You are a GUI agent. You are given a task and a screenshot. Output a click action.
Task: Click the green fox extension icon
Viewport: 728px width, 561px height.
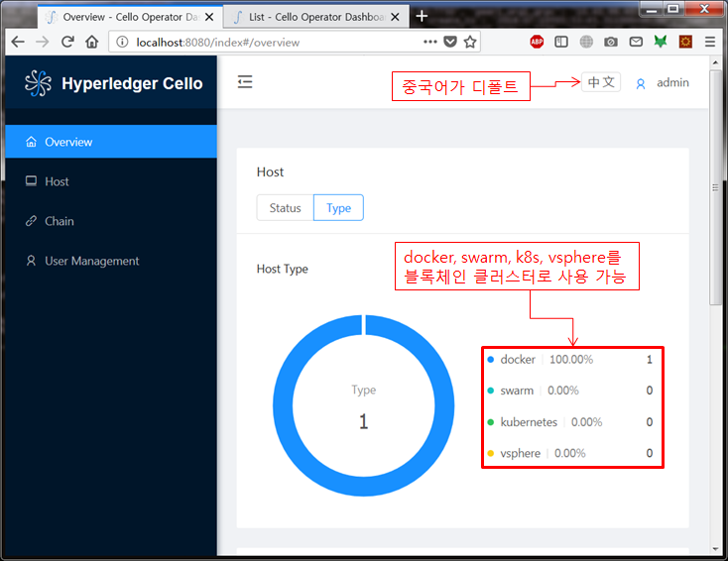661,42
